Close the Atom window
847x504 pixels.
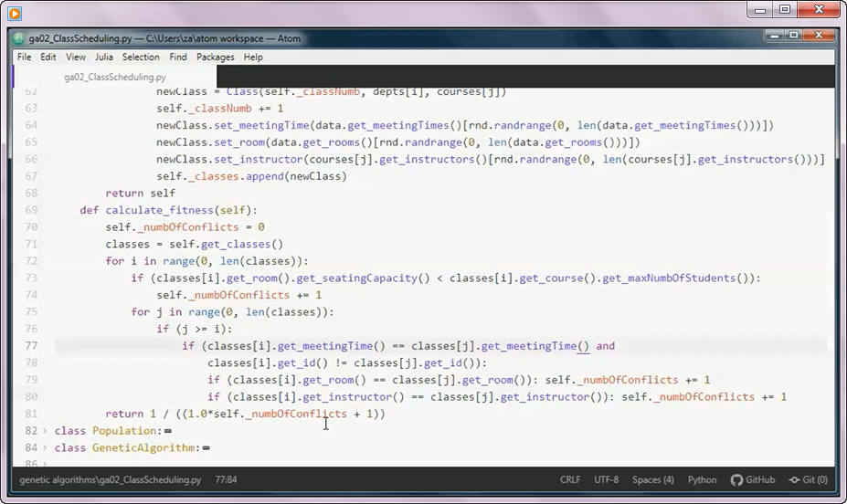819,36
